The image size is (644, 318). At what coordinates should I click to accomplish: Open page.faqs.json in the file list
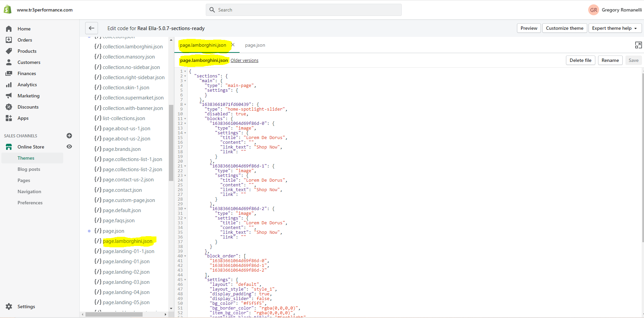[x=118, y=221]
